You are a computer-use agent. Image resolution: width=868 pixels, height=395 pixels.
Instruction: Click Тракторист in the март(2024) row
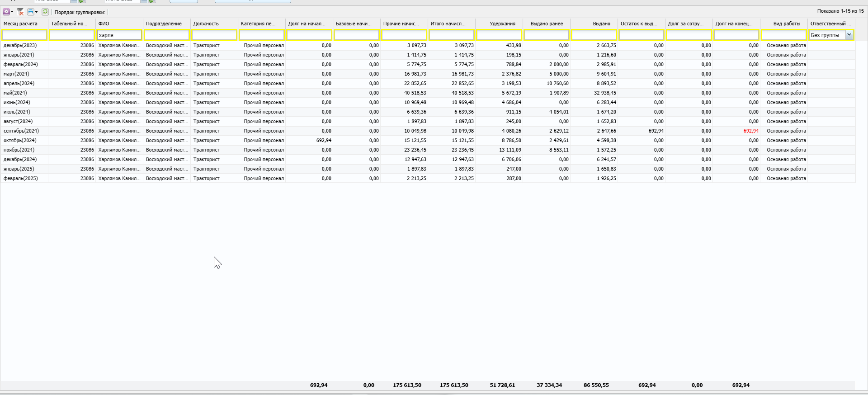[207, 74]
